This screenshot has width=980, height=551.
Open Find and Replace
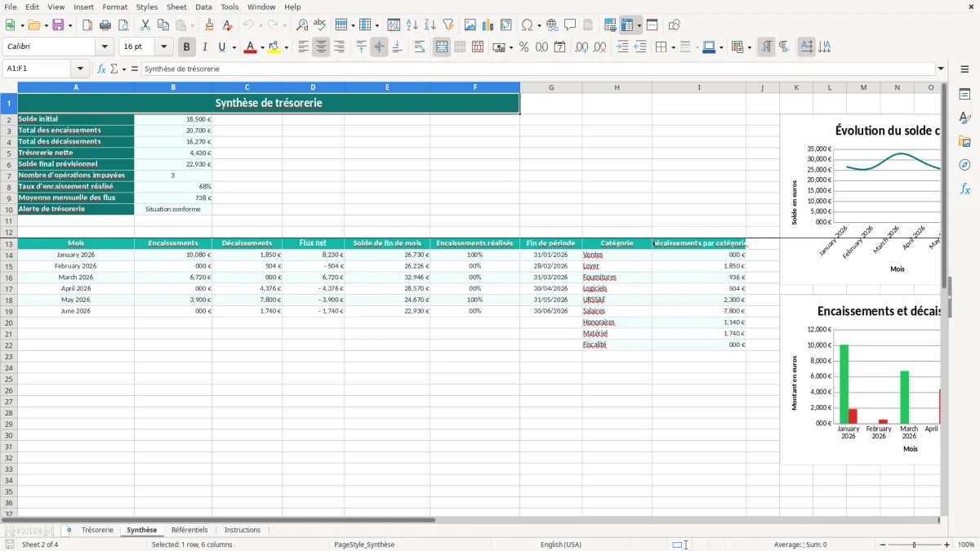point(302,25)
